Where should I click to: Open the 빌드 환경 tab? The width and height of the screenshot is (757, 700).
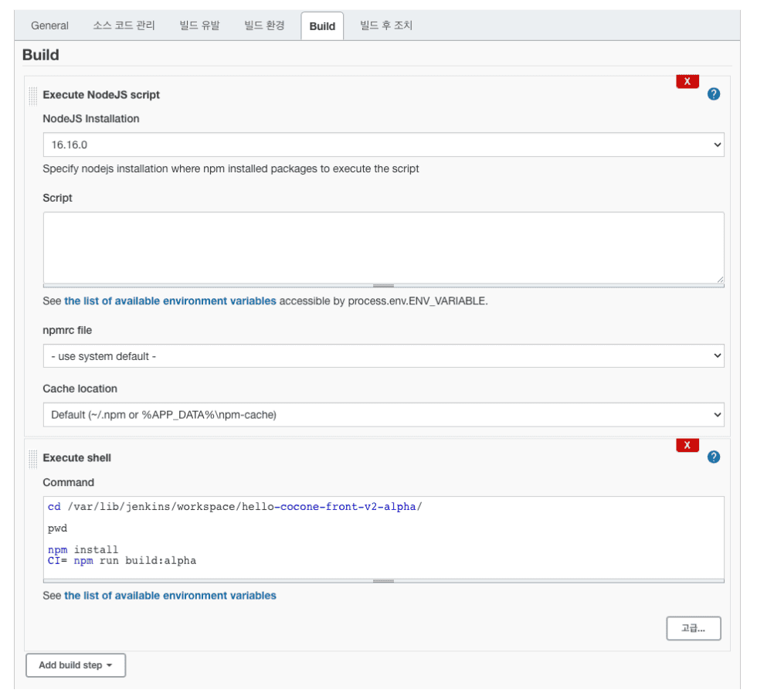coord(264,25)
